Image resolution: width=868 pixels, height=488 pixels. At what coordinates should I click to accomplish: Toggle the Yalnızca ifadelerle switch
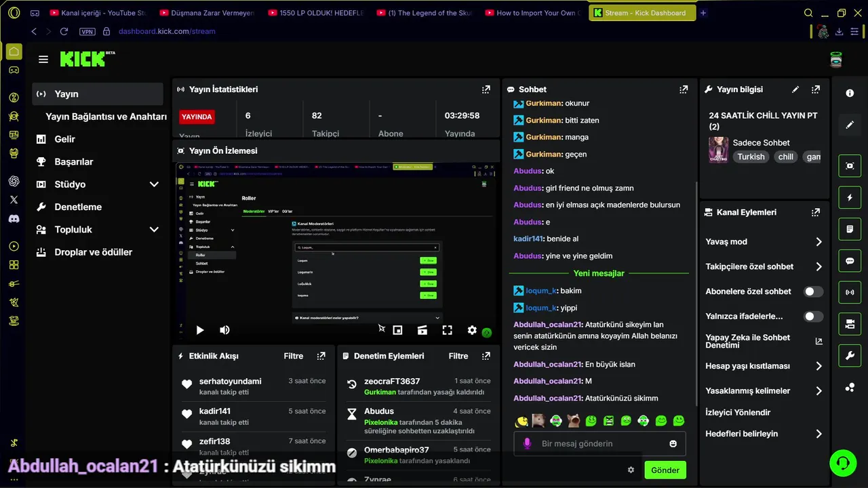click(x=813, y=317)
